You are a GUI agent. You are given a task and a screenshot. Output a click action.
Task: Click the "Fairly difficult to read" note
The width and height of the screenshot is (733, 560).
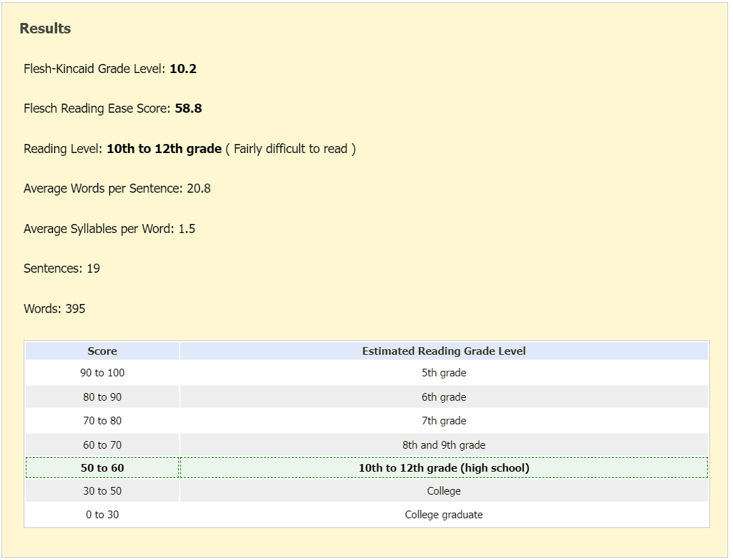click(x=290, y=149)
